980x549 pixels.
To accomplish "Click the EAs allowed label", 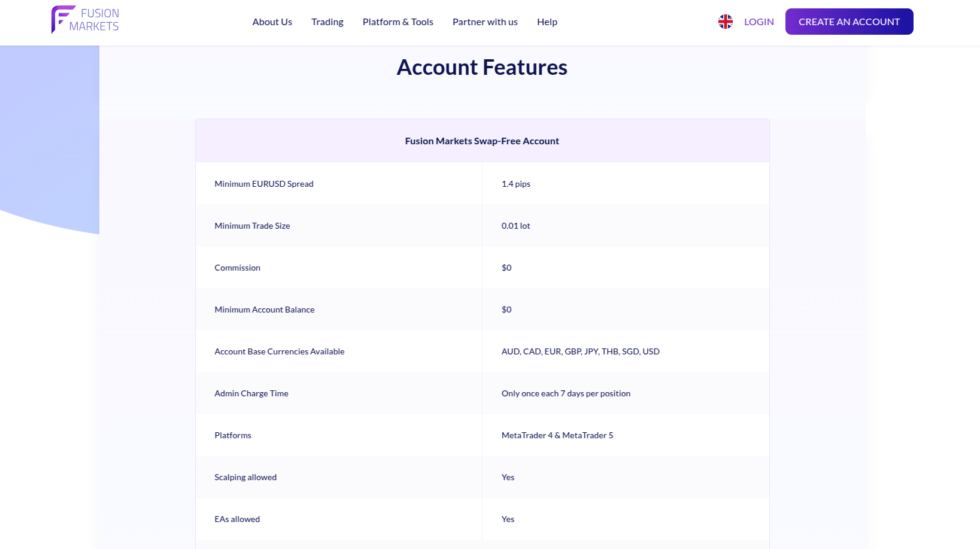I will tap(237, 519).
